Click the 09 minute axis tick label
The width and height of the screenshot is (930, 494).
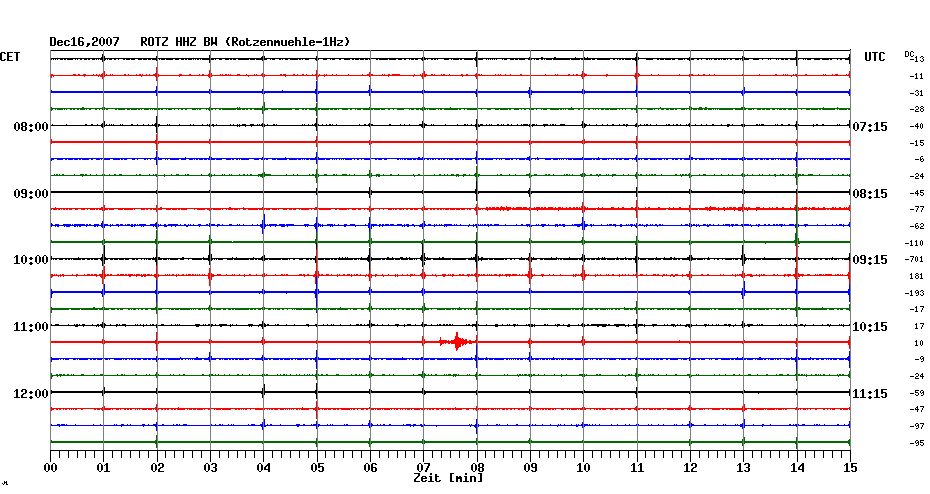[x=530, y=468]
